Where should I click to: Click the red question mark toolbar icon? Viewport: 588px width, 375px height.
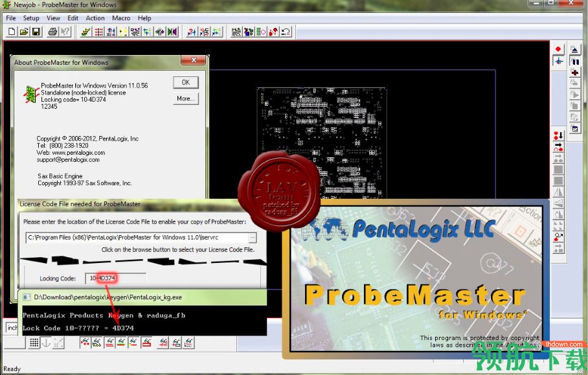click(192, 32)
